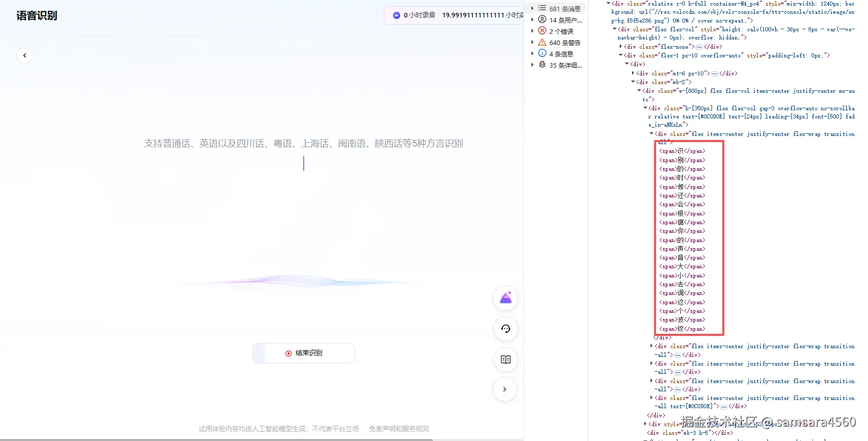Select the 2 个错误 filter
The height and width of the screenshot is (441, 868).
561,31
